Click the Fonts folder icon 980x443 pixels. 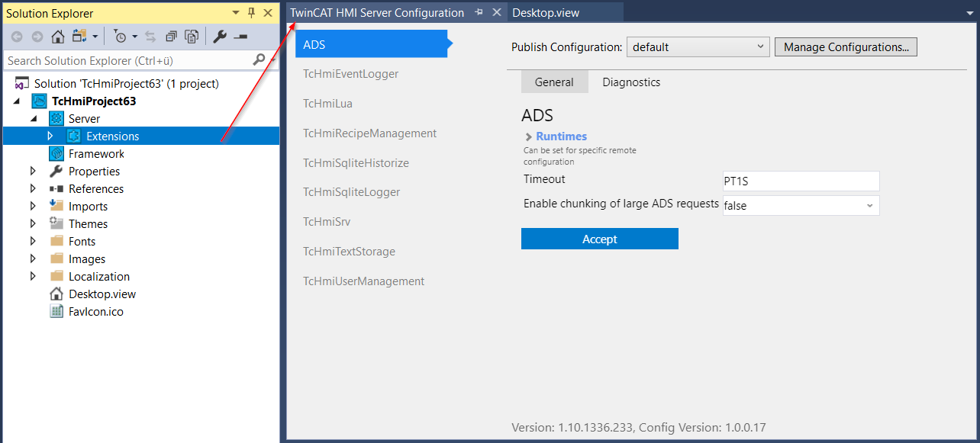(x=56, y=241)
